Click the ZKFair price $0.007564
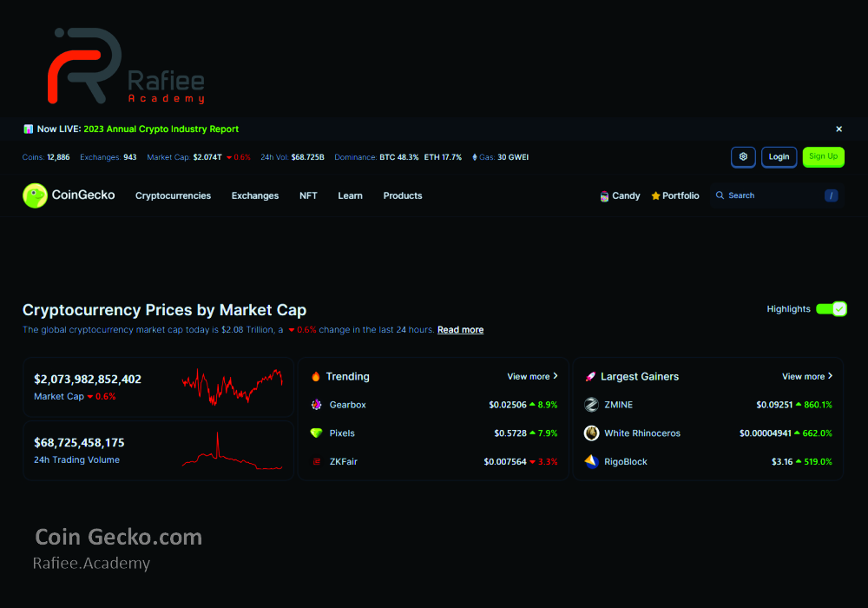The image size is (868, 608). [x=505, y=461]
